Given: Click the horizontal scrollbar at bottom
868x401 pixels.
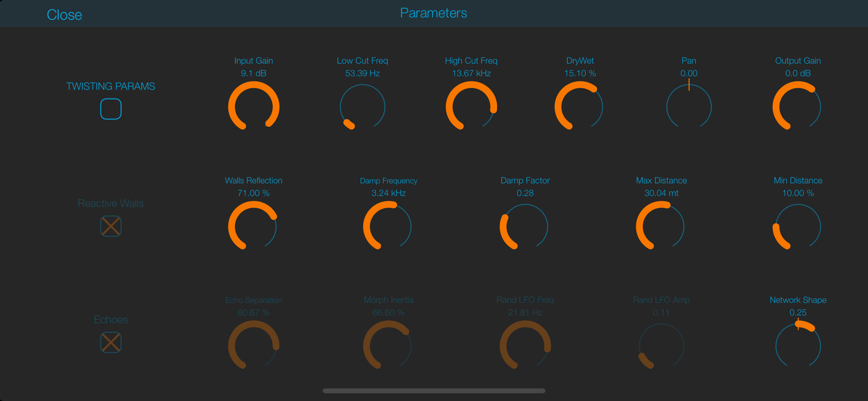Looking at the screenshot, I should (434, 391).
